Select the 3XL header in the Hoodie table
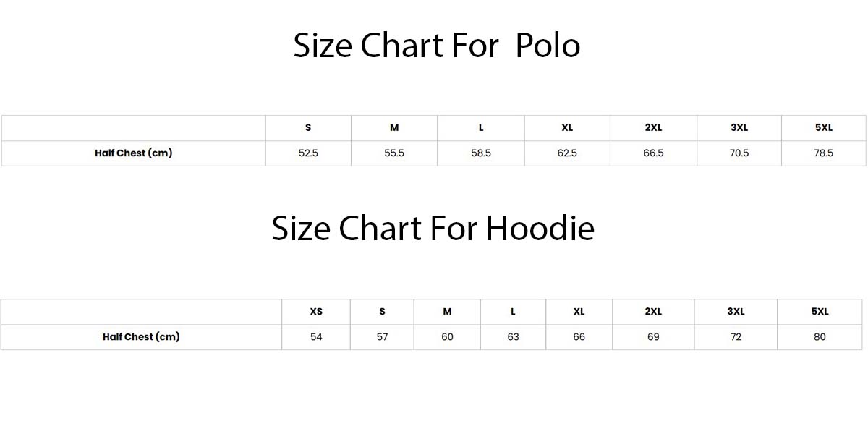Image resolution: width=868 pixels, height=434 pixels. [x=736, y=312]
